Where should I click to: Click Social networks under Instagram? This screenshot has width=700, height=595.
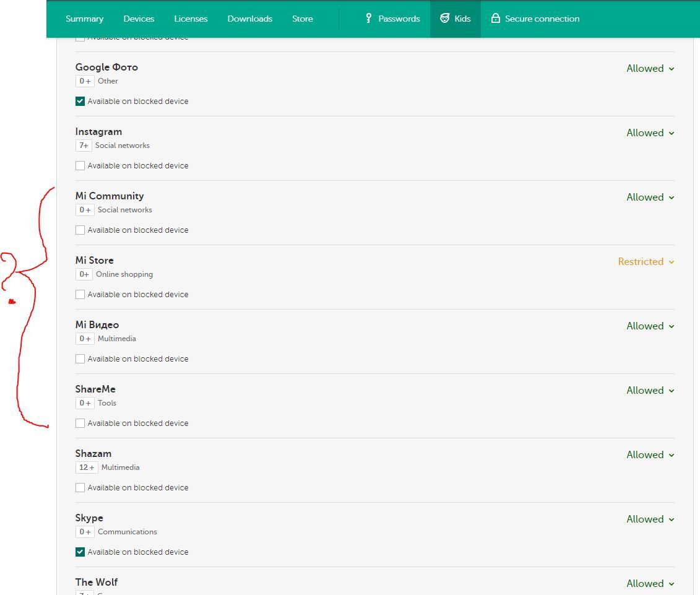coord(123,145)
